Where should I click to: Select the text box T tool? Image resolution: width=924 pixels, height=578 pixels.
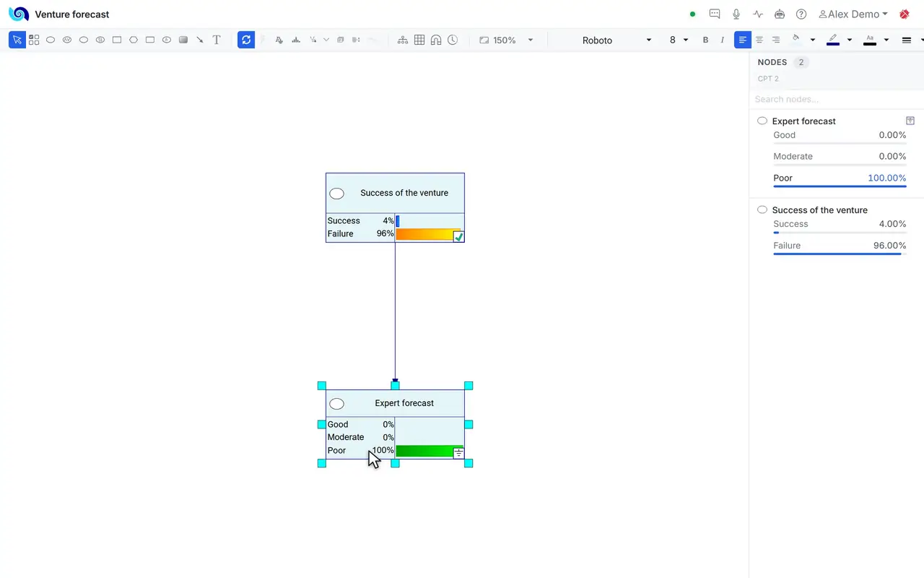click(217, 40)
